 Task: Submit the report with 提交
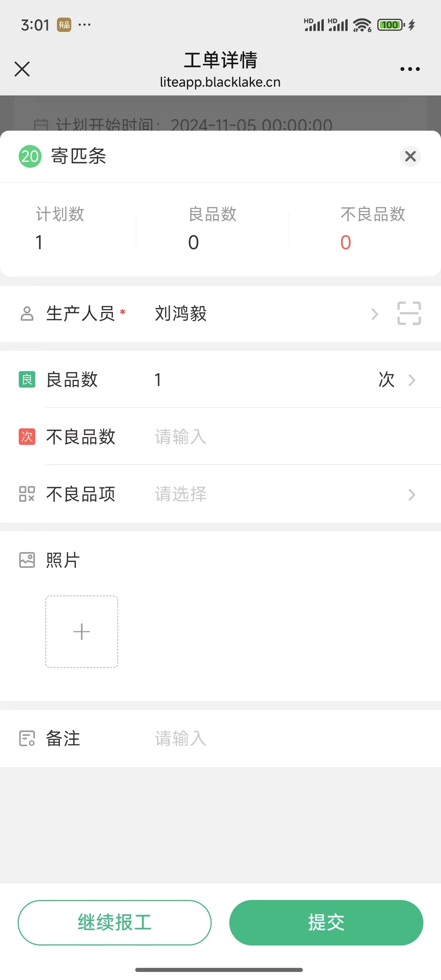click(326, 922)
